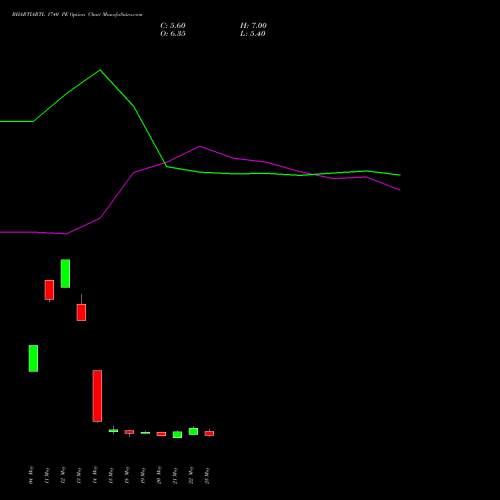Click the peak of the purple indicator line
The image size is (500, 500).
200,146
